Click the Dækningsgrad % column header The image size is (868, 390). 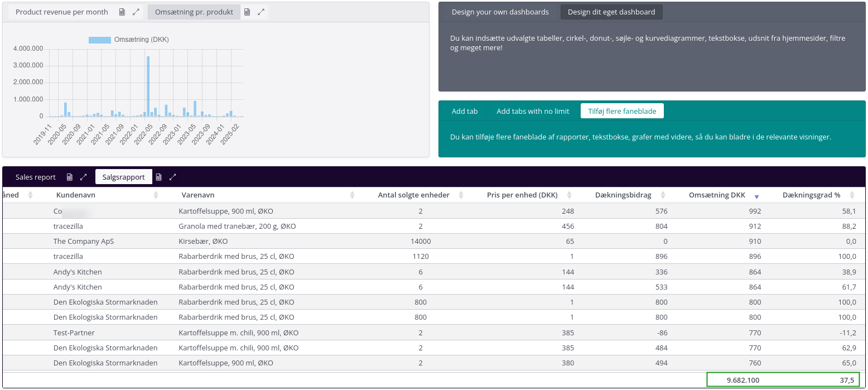[811, 195]
